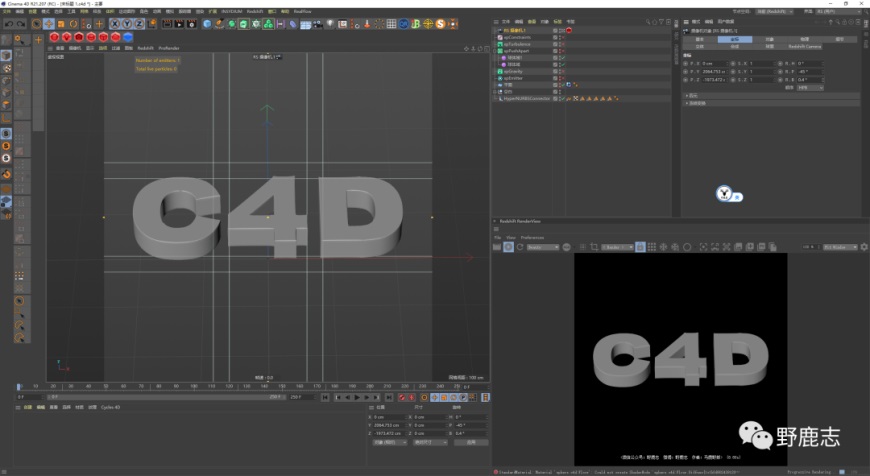Toggle xpGravity enable mark
The image size is (870, 476).
click(562, 72)
